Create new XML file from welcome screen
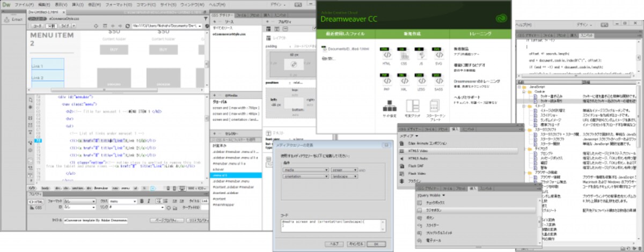 [x=404, y=82]
